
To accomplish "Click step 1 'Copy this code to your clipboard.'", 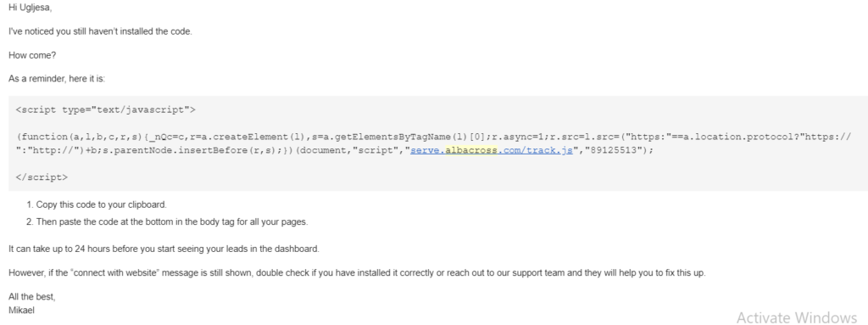I will [x=102, y=205].
